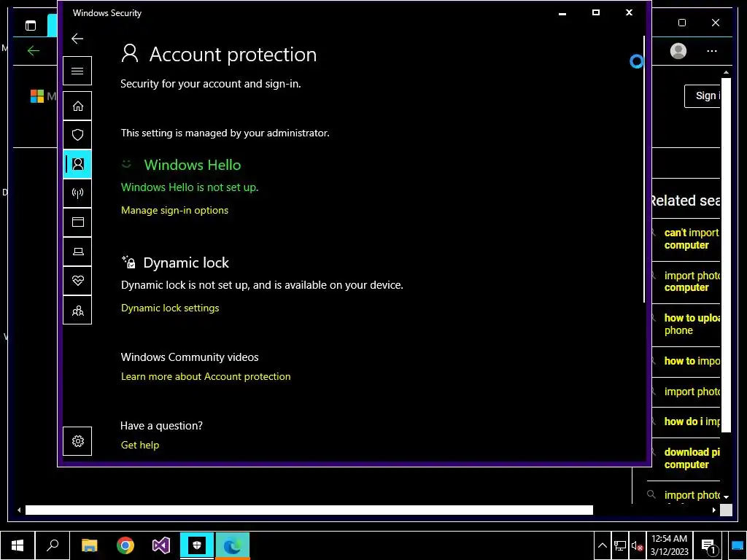Screen dimensions: 747x560
Task: Open Visual Studio from taskbar
Action: click(161, 545)
